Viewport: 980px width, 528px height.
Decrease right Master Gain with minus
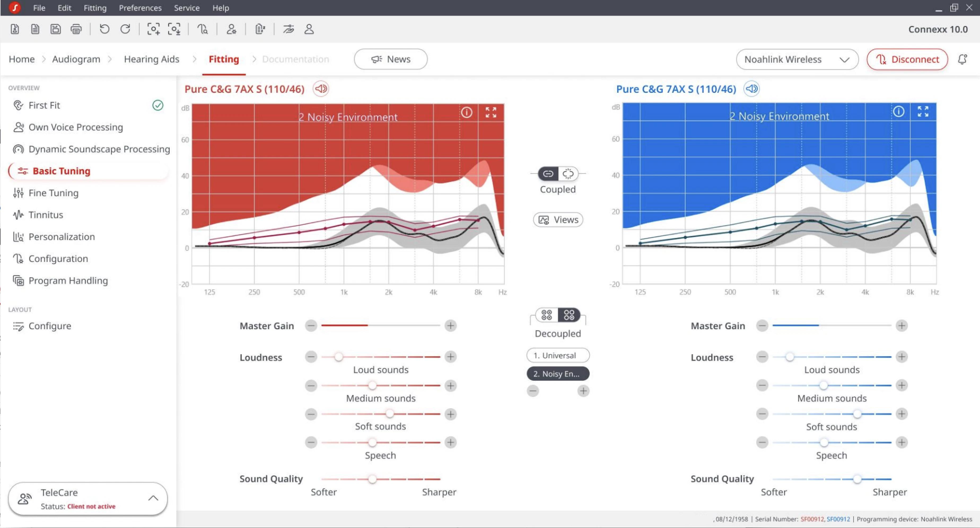pyautogui.click(x=762, y=325)
